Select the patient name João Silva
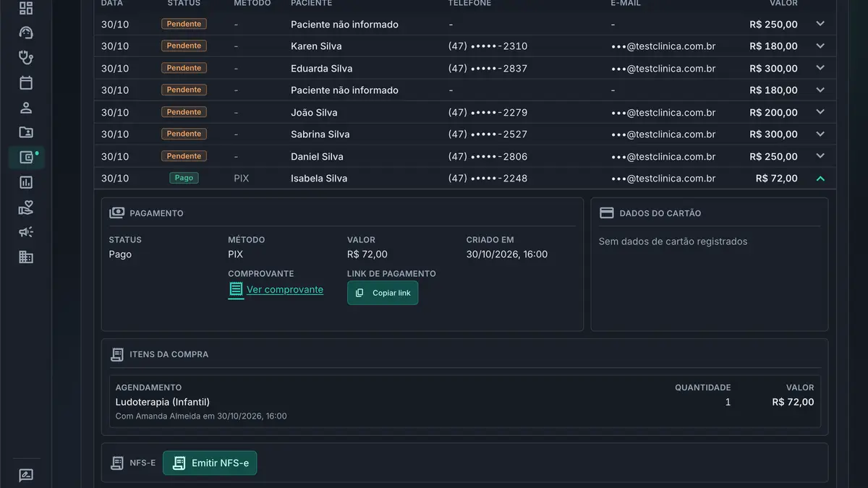868x488 pixels. pos(314,113)
